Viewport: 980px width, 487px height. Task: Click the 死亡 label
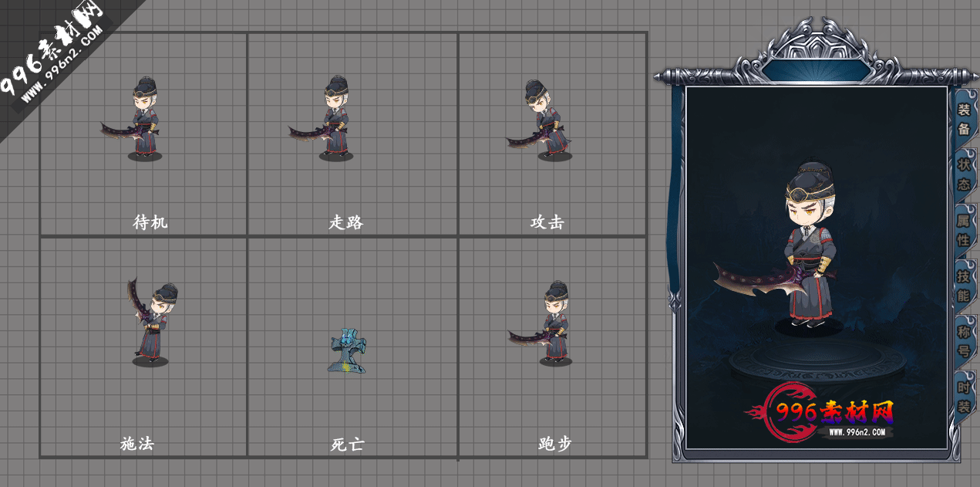coord(347,445)
